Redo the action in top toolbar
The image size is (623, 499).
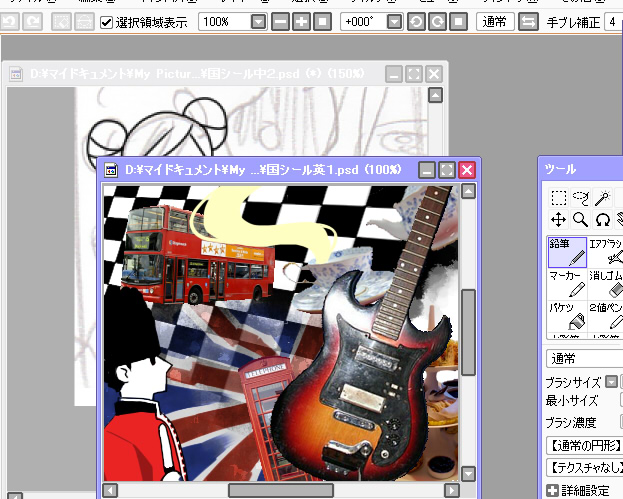pos(32,21)
